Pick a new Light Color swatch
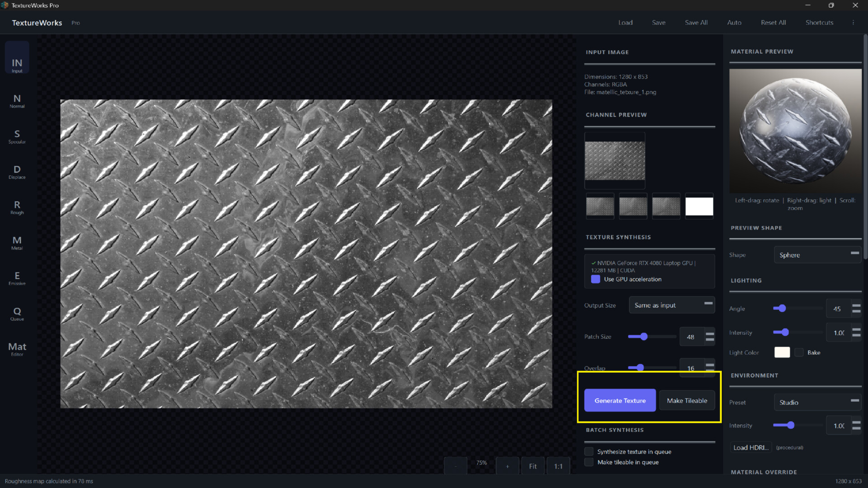This screenshot has width=868, height=488. [782, 352]
